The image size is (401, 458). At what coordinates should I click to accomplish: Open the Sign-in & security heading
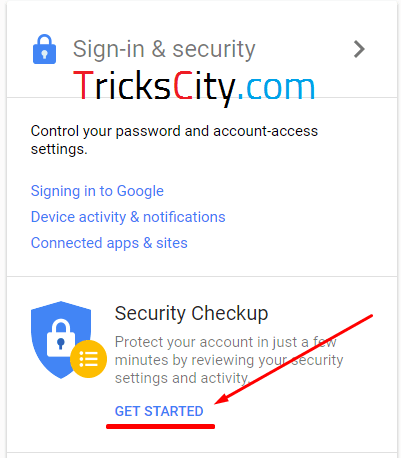pos(164,49)
